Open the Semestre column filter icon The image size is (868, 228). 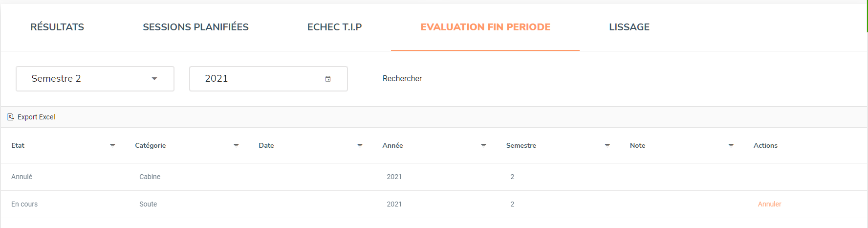click(607, 146)
